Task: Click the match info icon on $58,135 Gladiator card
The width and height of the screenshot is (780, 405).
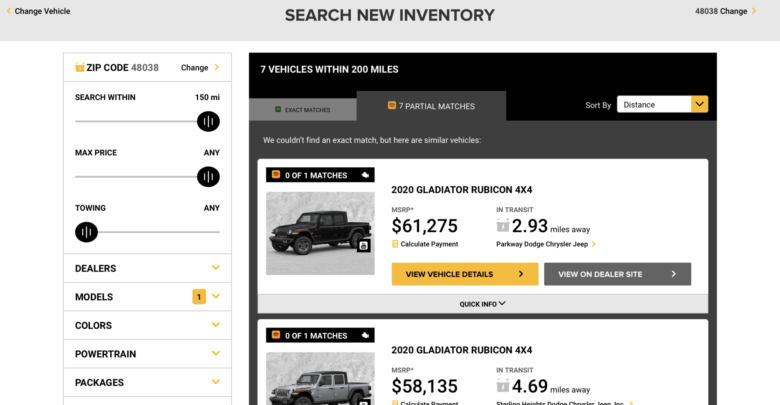Action: pyautogui.click(x=365, y=335)
